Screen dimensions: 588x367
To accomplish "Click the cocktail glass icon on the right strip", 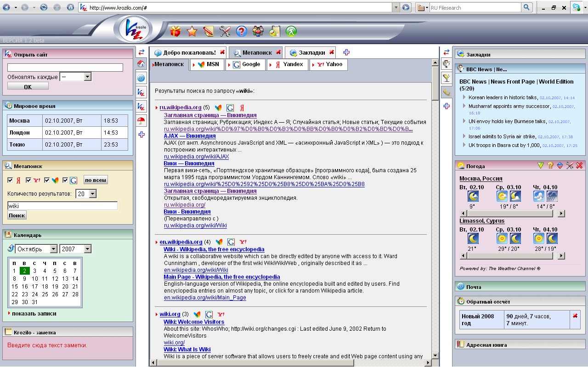I will click(446, 78).
